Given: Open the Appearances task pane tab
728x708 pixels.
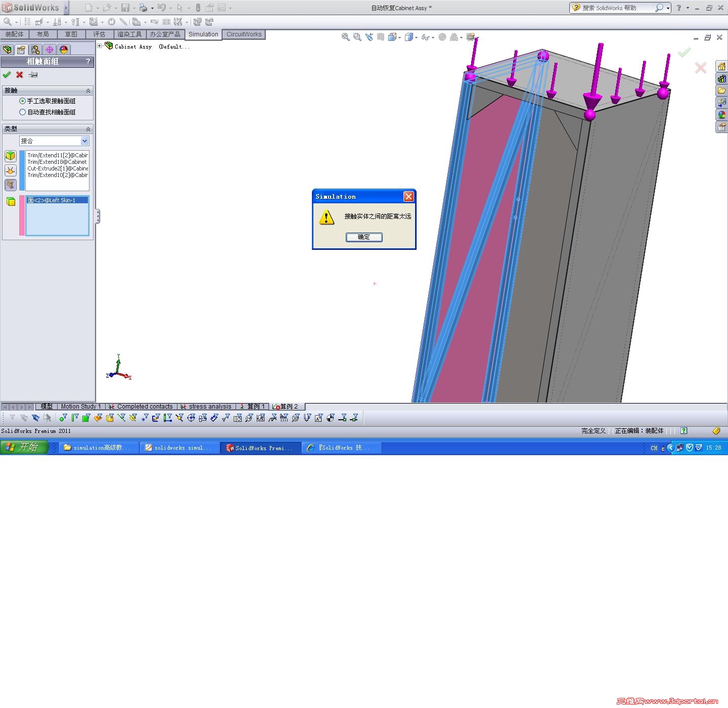Looking at the screenshot, I should coord(721,115).
